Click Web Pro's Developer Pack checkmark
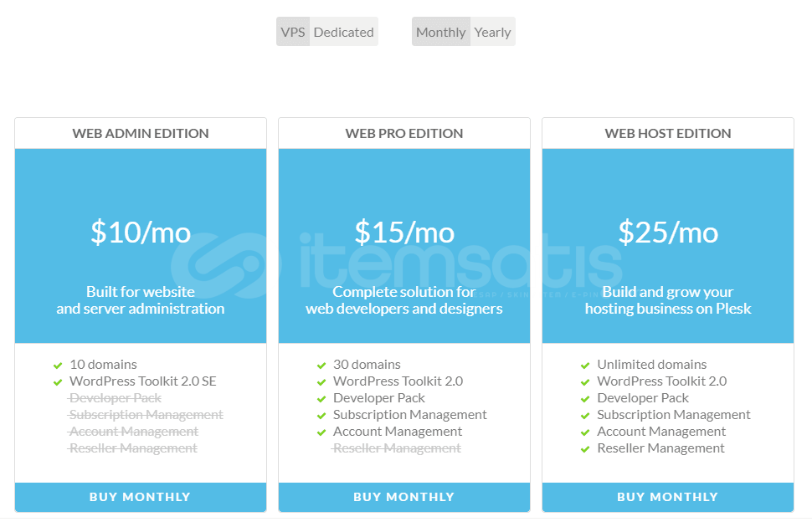The width and height of the screenshot is (812, 532). point(321,399)
